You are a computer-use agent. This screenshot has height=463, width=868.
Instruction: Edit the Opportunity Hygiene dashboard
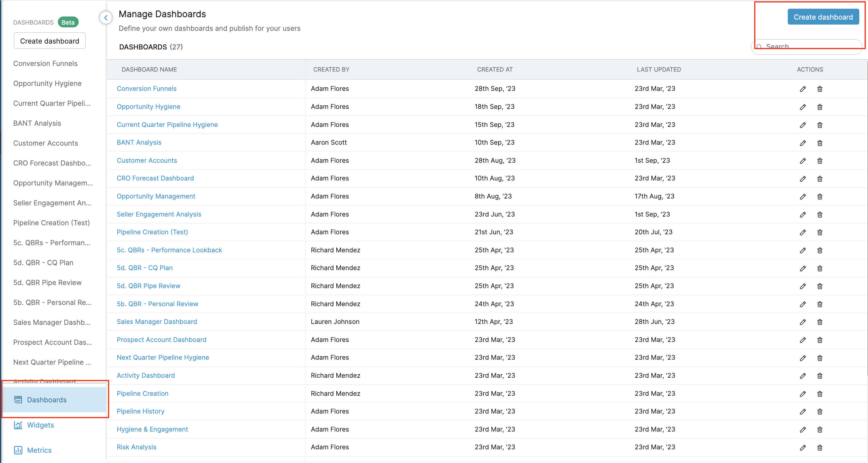pyautogui.click(x=803, y=107)
